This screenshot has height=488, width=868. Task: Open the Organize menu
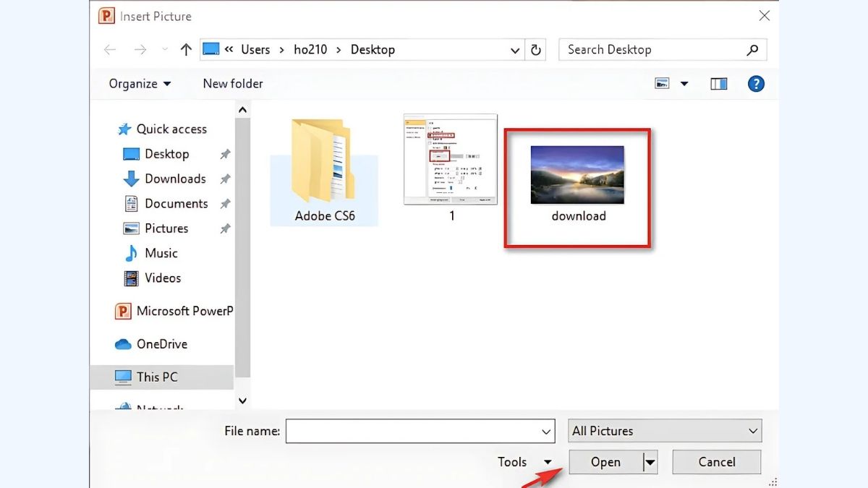pos(140,84)
